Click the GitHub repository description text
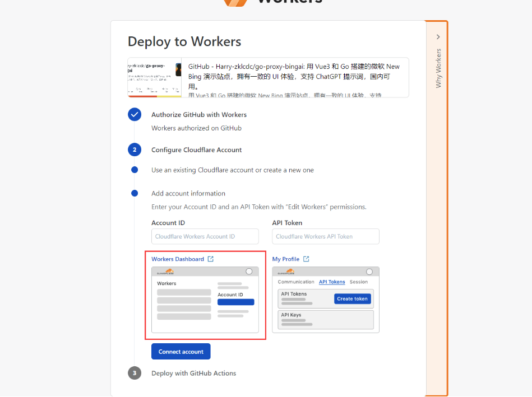This screenshot has height=397, width=532. pyautogui.click(x=294, y=78)
